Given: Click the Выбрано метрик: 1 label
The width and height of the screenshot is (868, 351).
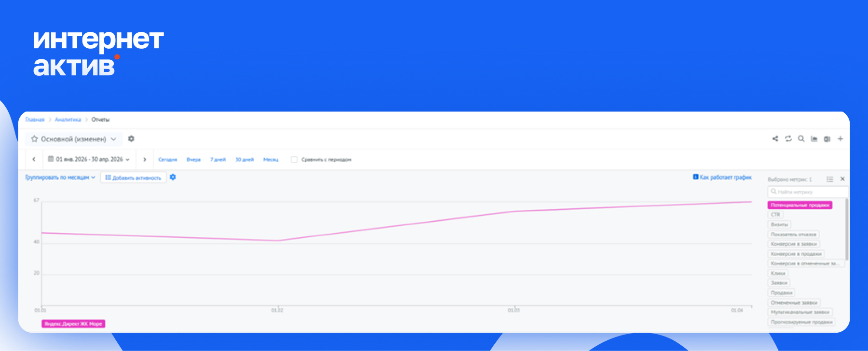Looking at the screenshot, I should click(790, 179).
